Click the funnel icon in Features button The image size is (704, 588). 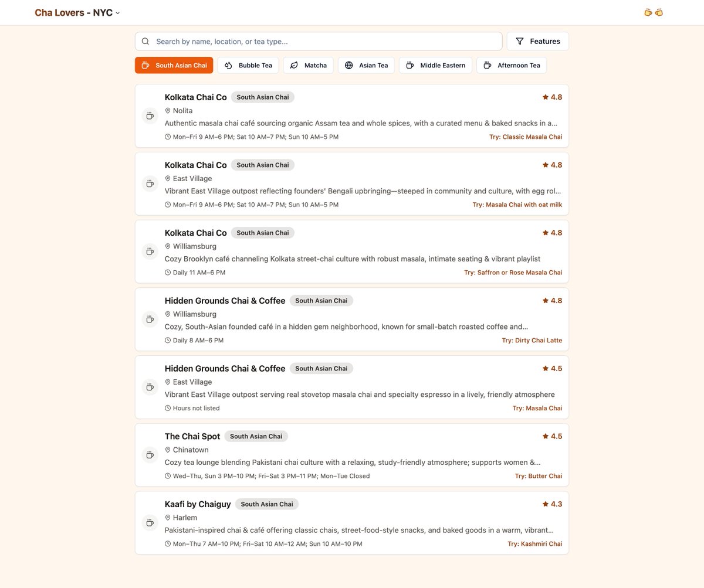(x=520, y=41)
